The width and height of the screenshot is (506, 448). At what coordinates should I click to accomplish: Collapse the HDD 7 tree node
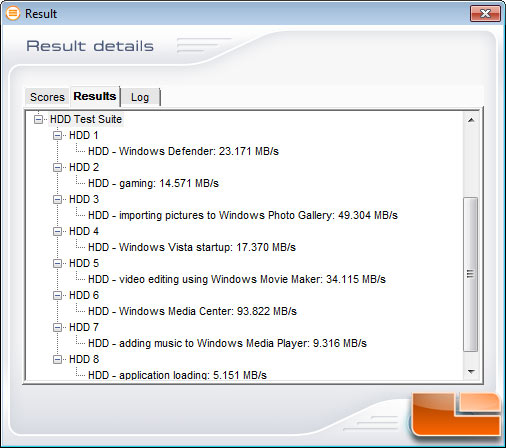[58, 327]
